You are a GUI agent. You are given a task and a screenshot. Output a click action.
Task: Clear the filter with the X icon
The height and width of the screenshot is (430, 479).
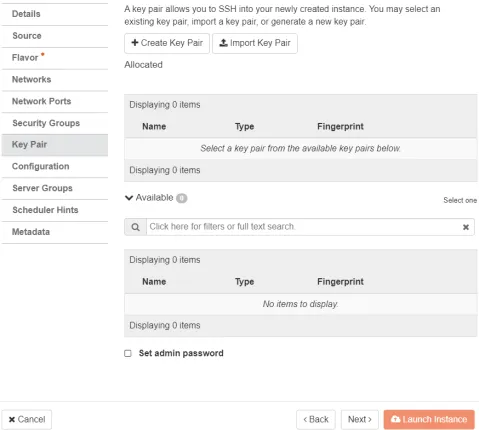point(466,227)
